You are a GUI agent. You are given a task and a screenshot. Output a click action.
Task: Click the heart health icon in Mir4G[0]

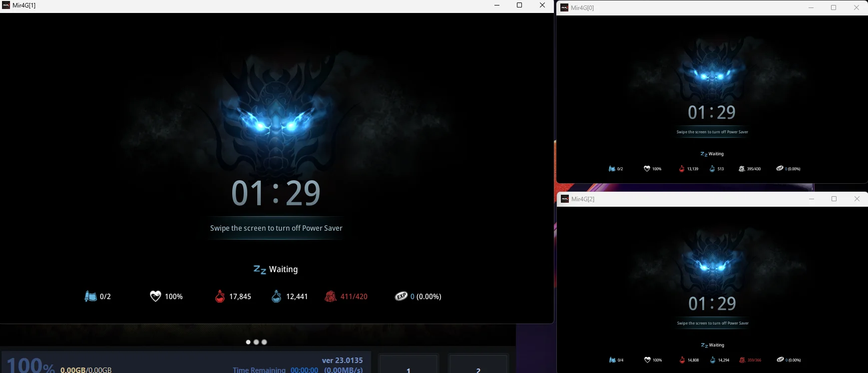pos(647,169)
